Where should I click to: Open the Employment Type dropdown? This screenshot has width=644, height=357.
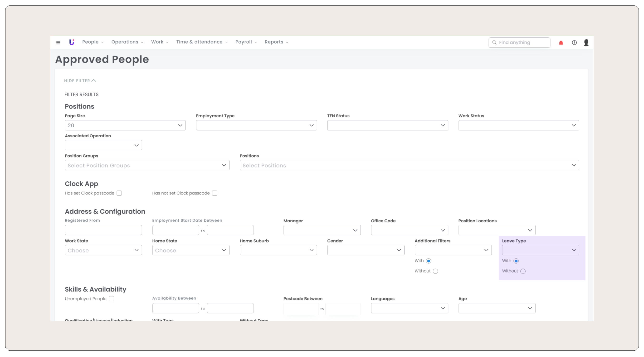tap(256, 125)
